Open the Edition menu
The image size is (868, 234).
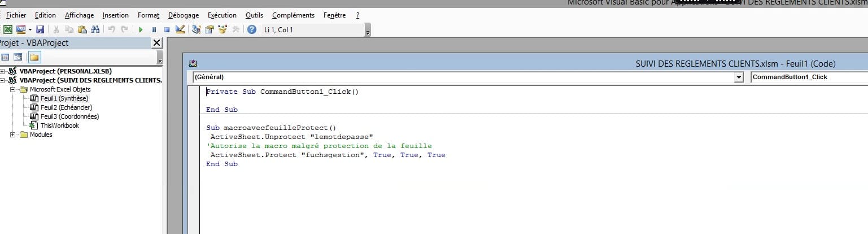coord(45,15)
